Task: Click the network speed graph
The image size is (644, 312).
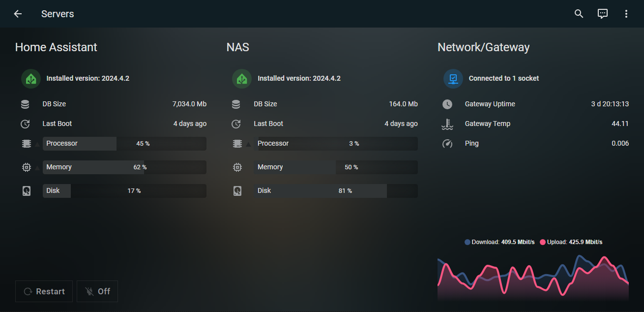Action: pos(533,278)
